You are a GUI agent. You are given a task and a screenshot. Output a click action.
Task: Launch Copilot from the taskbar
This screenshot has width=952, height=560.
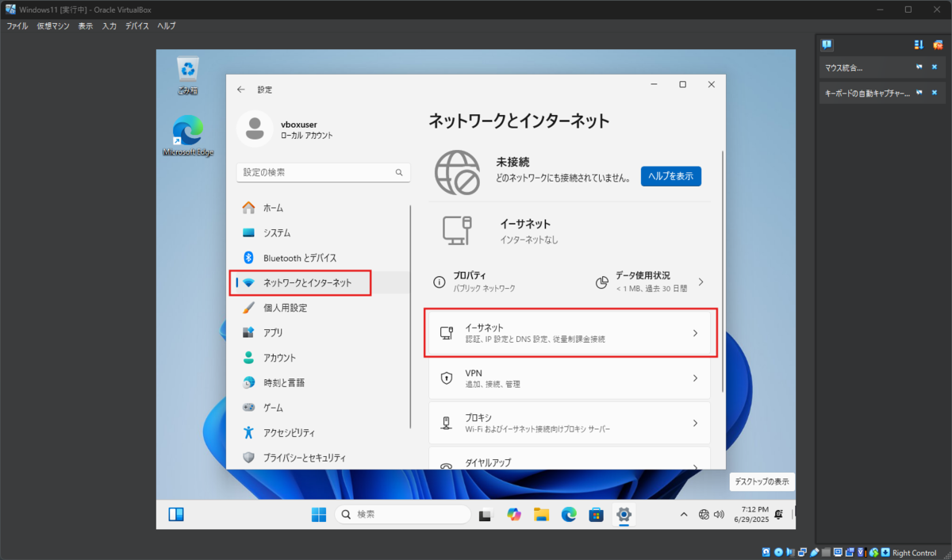click(513, 514)
